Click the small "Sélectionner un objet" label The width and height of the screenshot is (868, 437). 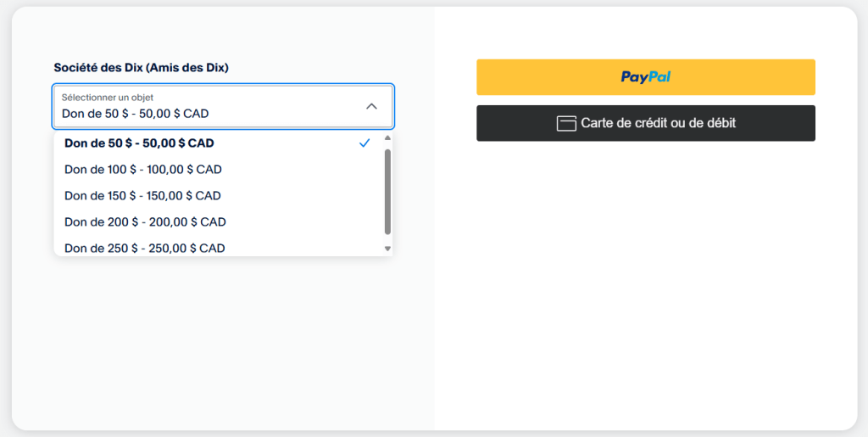108,98
